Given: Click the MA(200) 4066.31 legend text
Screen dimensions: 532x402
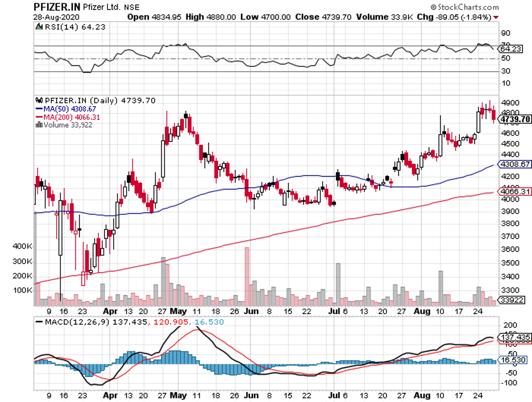Looking at the screenshot, I should tap(72, 118).
